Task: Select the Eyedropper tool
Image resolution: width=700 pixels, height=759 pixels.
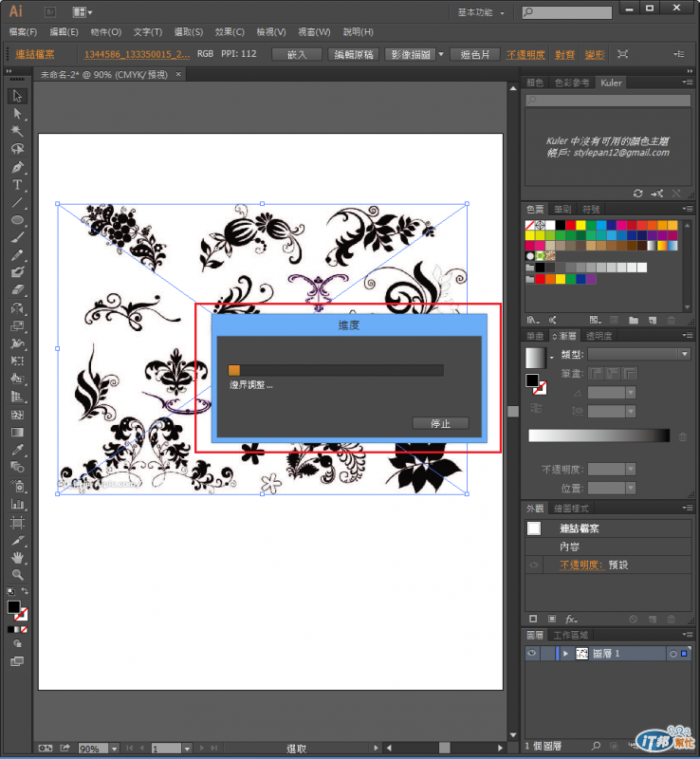Action: [x=17, y=450]
